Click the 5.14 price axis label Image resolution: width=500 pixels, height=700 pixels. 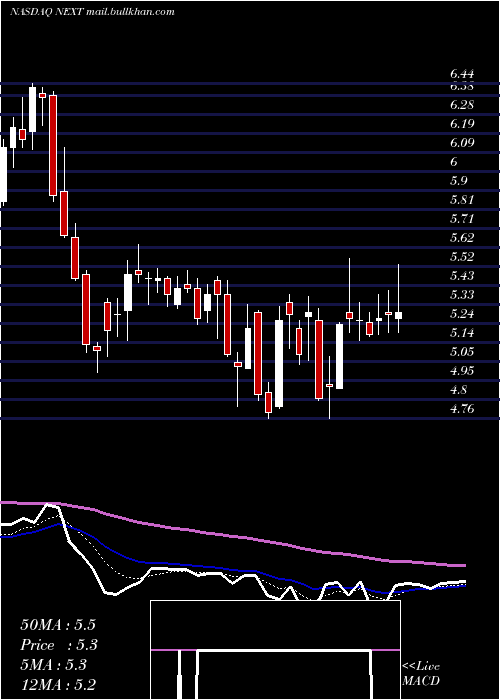click(x=462, y=333)
